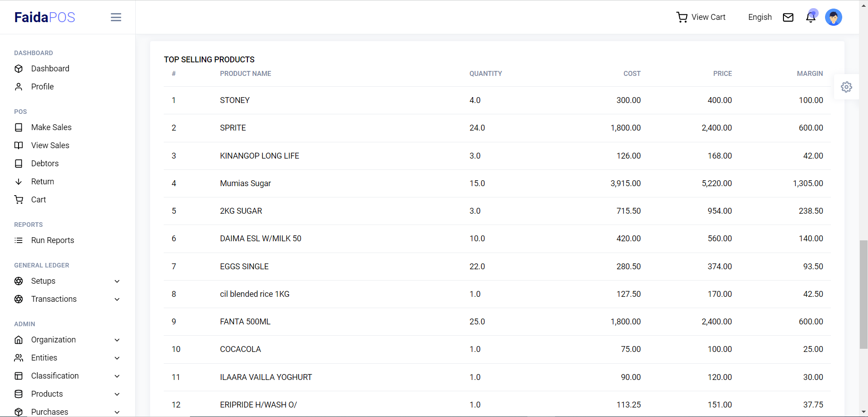Open the Profile page link
The image size is (868, 417).
point(42,87)
